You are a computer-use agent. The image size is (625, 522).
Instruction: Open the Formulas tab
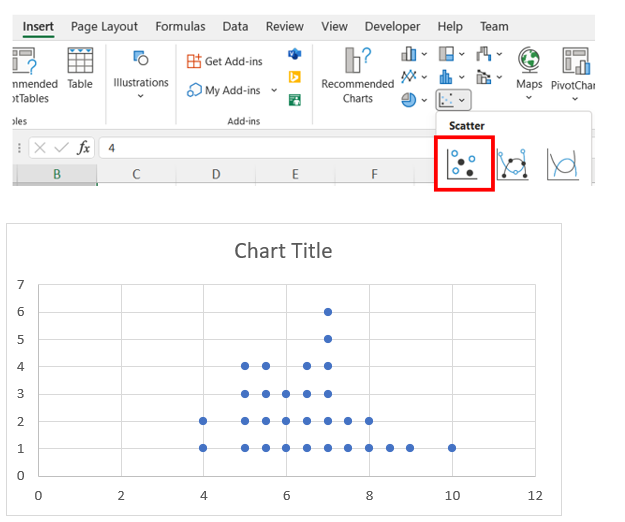point(180,27)
